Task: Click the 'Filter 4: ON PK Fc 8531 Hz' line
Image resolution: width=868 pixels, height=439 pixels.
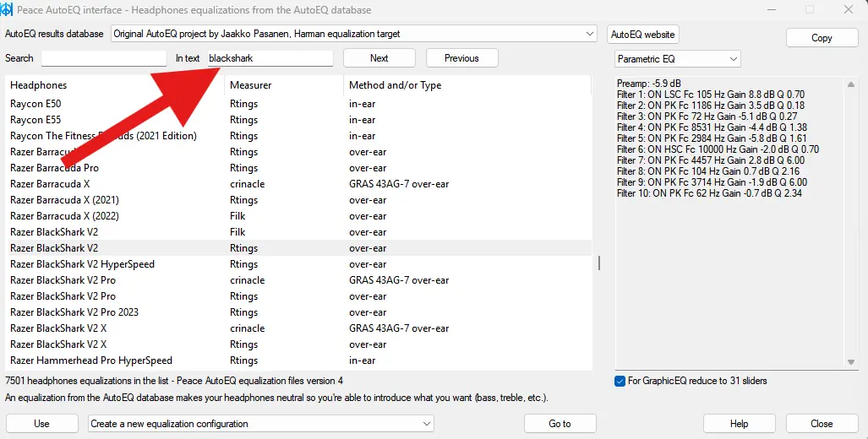Action: coord(712,127)
